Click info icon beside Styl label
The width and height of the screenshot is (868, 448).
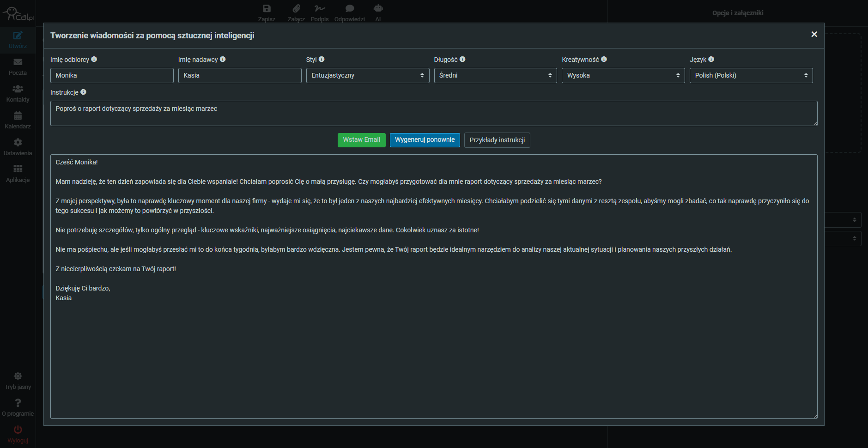click(322, 59)
